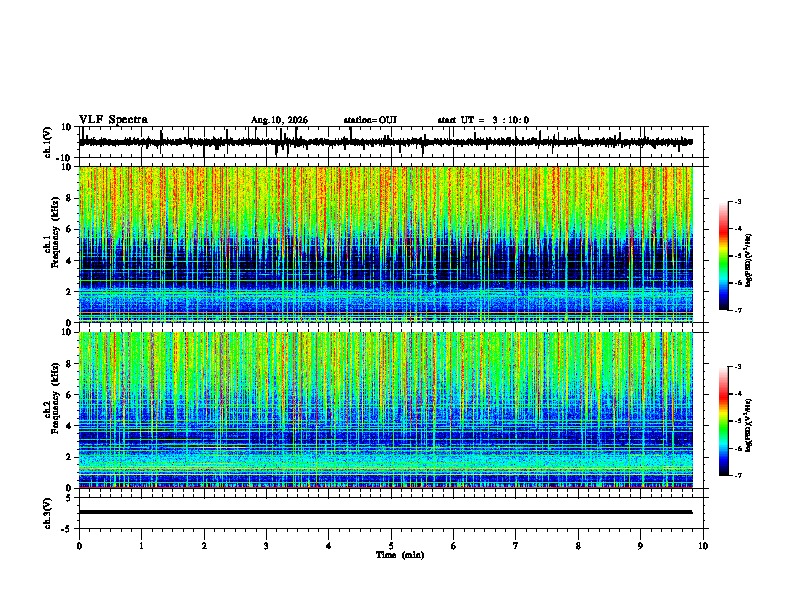Viewport: 792px width, 612px height.
Task: Click the "-7" label on lower color bar
Action: click(x=738, y=476)
